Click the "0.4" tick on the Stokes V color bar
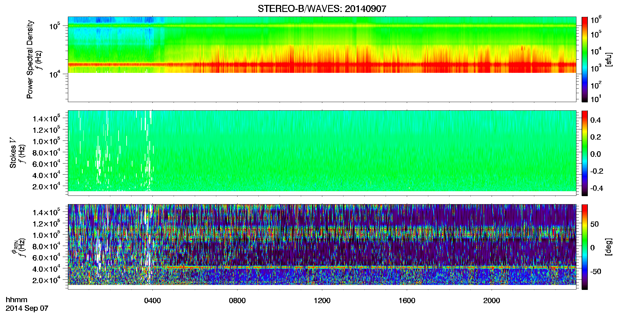 pyautogui.click(x=595, y=120)
